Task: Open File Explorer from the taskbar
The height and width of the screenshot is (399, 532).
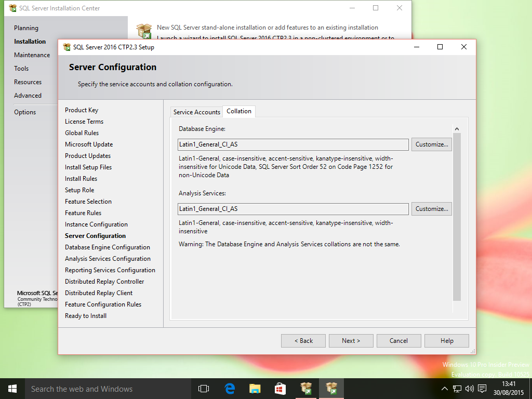Action: click(x=255, y=388)
